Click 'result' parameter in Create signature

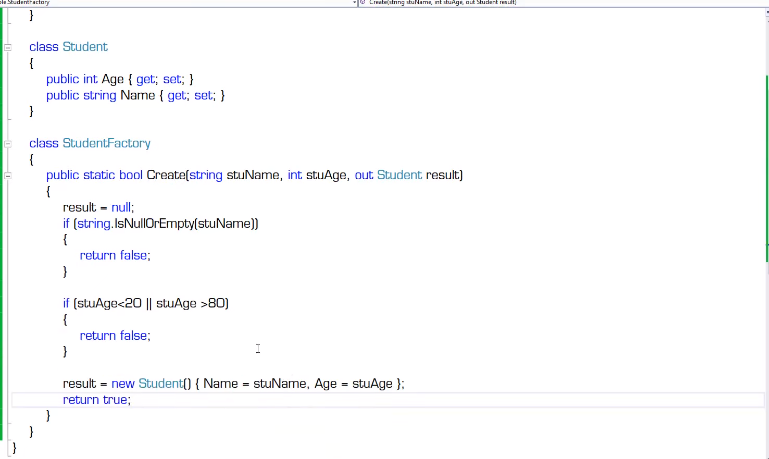(442, 175)
